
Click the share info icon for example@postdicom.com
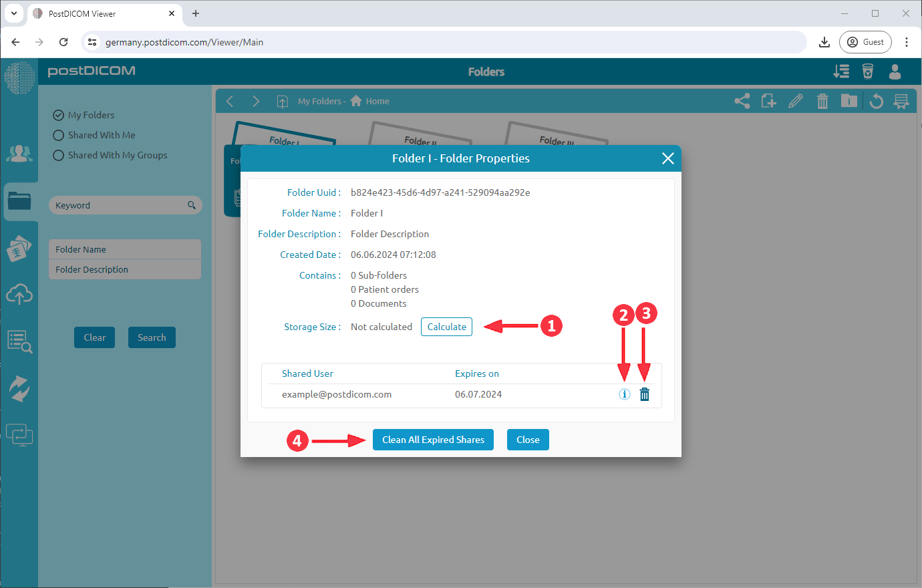(x=624, y=394)
